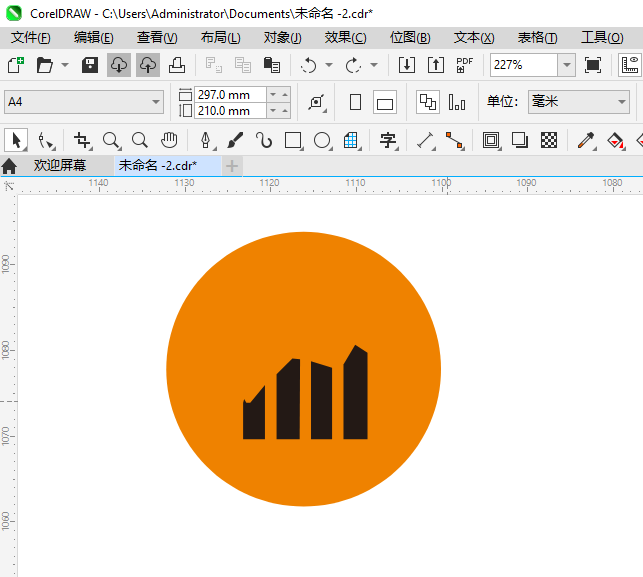This screenshot has height=577, width=643.
Task: Select the Color Eyedropper tool
Action: coord(586,140)
